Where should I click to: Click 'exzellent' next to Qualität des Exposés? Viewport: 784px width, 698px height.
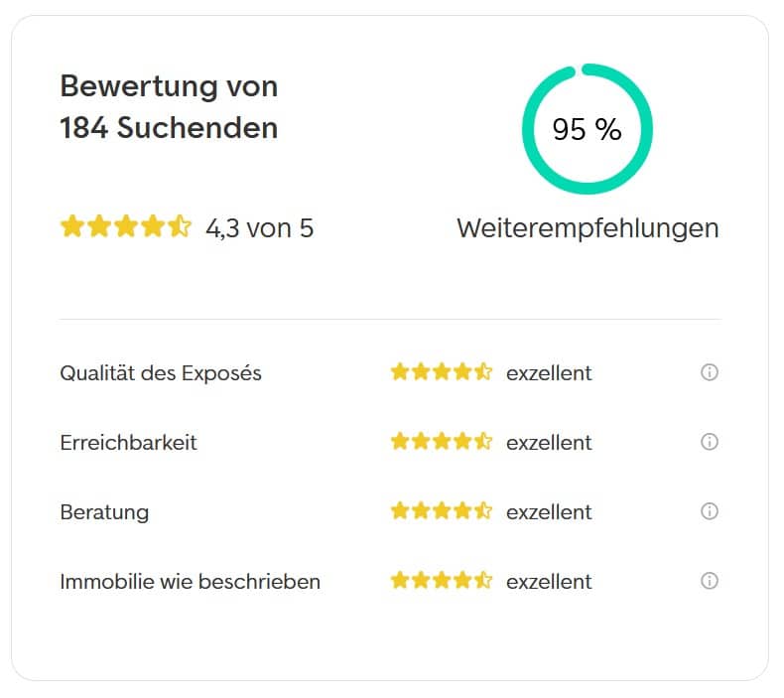(549, 373)
